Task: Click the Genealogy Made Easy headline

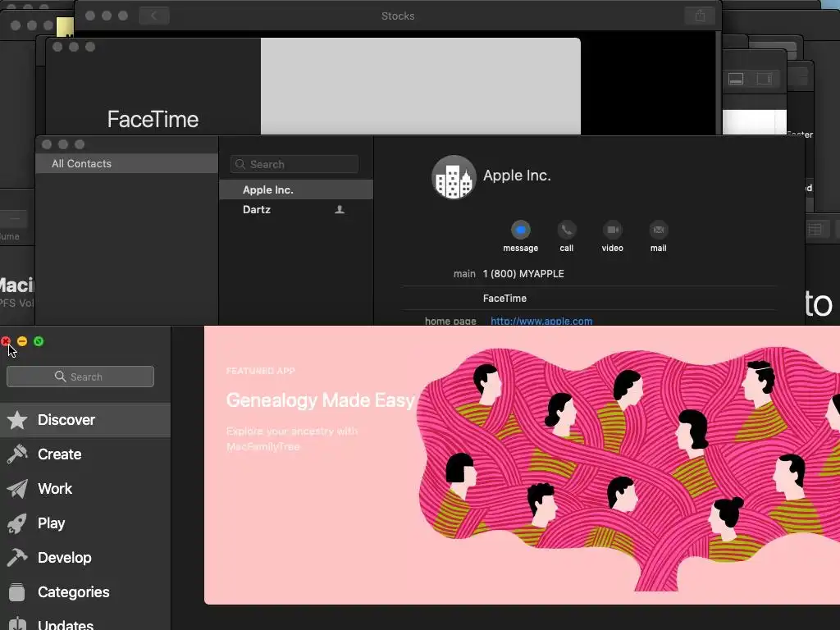Action: pyautogui.click(x=321, y=400)
